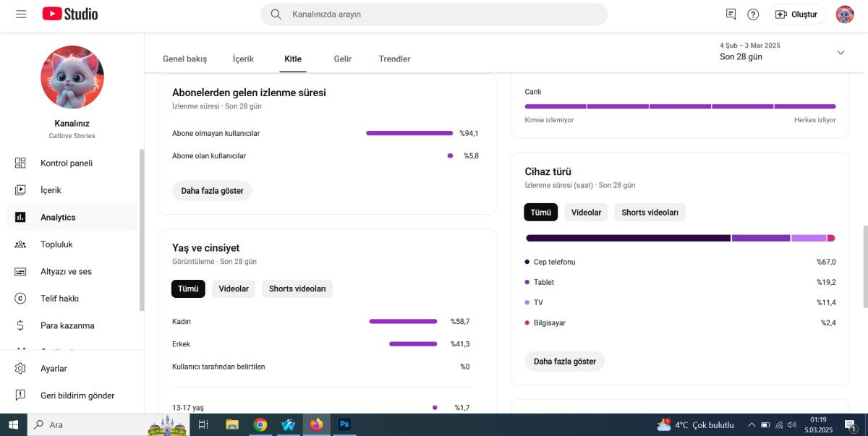The image size is (868, 436).
Task: Launch File Explorer from the taskbar
Action: point(232,425)
